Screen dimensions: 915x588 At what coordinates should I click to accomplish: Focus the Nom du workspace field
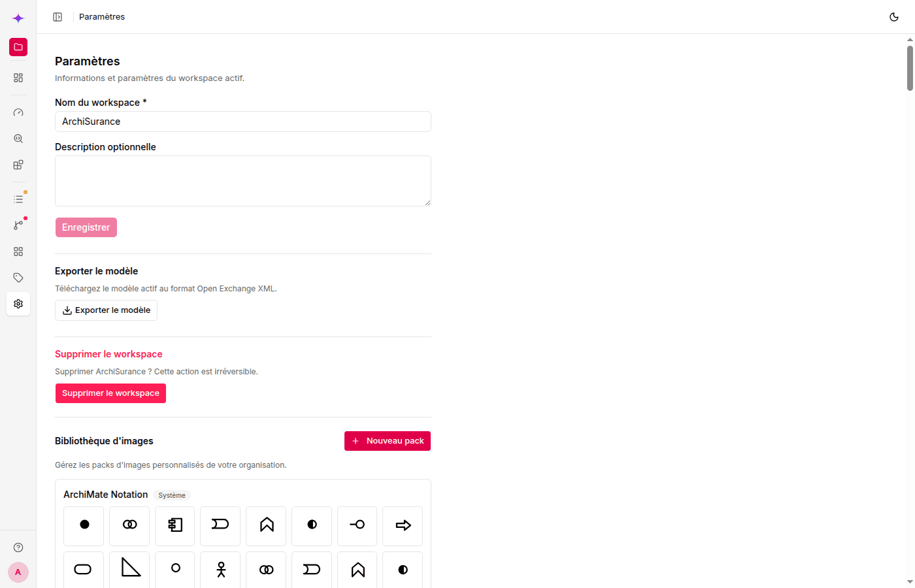tap(243, 122)
